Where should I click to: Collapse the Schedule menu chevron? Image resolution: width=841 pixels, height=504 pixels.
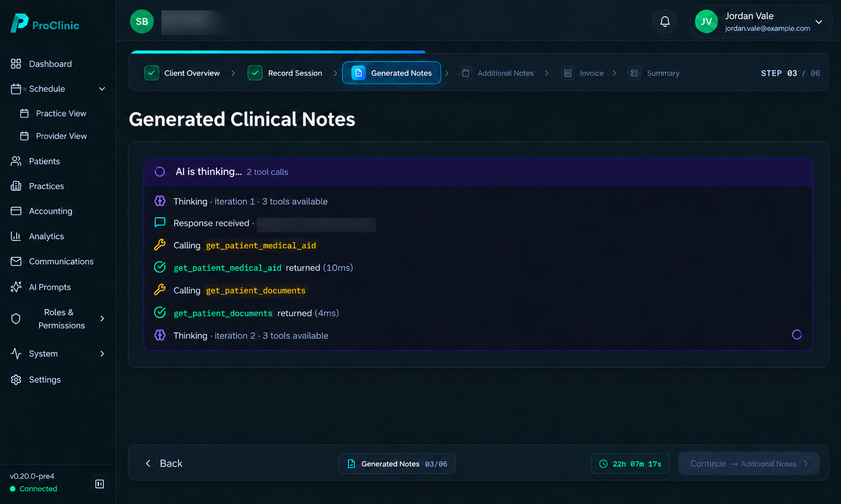tap(102, 89)
